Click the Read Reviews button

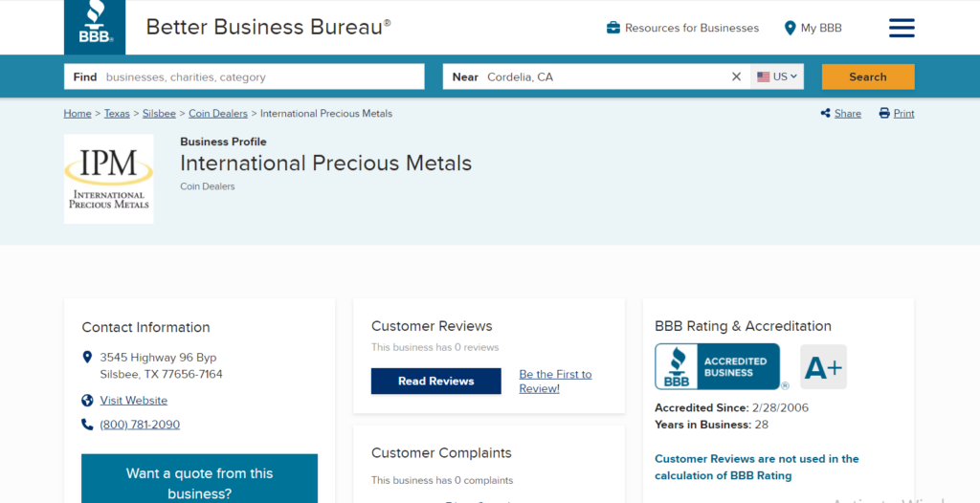point(436,382)
